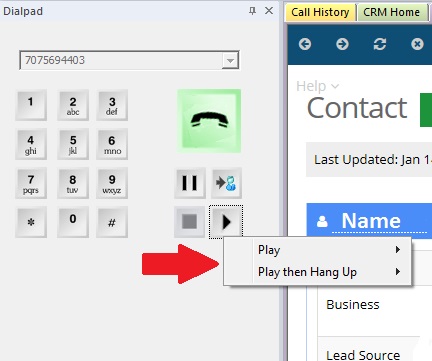This screenshot has height=361, width=432.
Task: Switch to the CRM Home tab
Action: [x=392, y=12]
